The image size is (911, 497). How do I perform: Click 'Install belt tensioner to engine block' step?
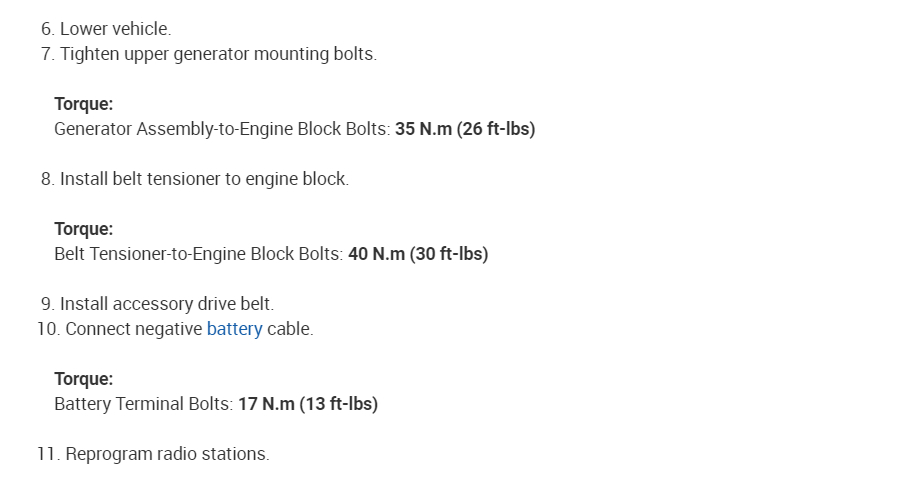click(x=204, y=179)
